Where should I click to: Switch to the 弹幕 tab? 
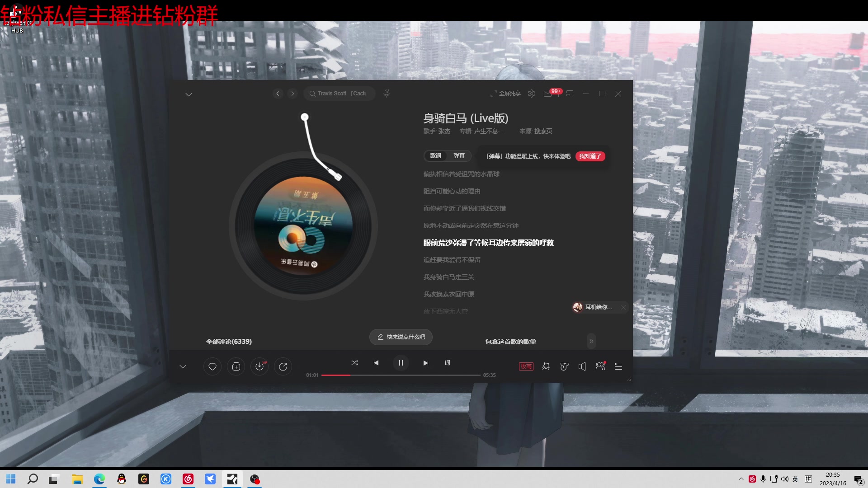(x=459, y=156)
